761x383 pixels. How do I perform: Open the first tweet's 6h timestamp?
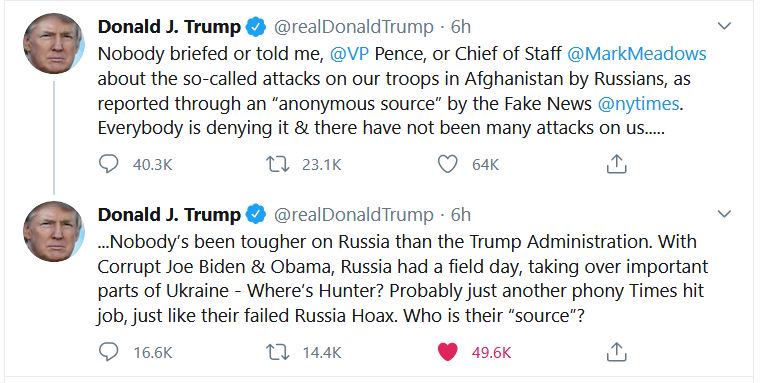461,27
